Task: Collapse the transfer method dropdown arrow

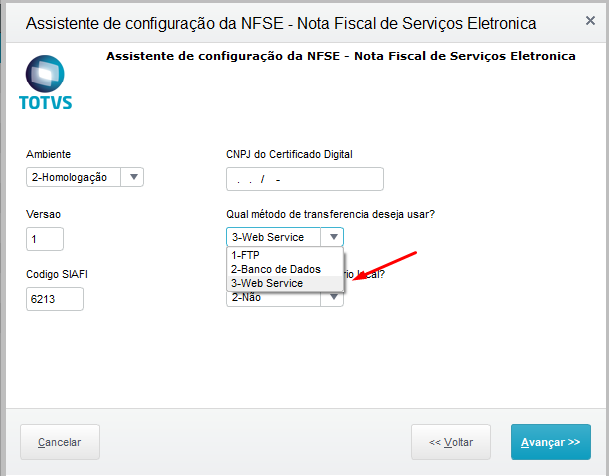Action: point(333,237)
